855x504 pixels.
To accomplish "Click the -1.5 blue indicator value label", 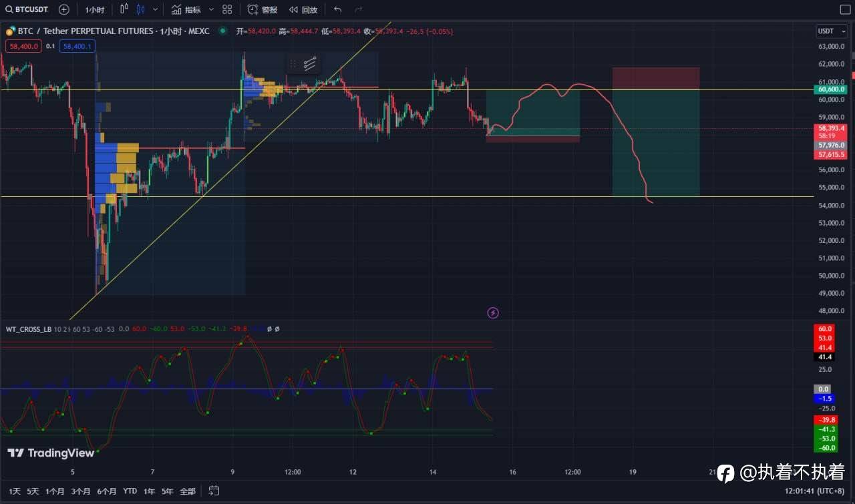I will pyautogui.click(x=825, y=399).
